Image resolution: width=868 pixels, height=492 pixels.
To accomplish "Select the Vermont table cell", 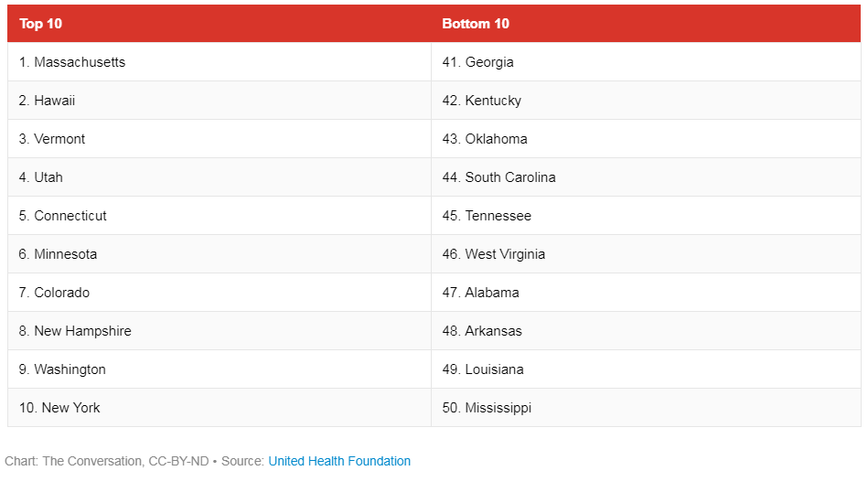I will coord(220,139).
